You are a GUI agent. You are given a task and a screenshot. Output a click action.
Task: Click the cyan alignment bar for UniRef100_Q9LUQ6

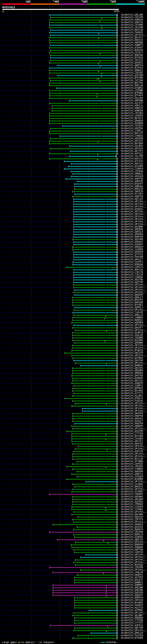click(x=83, y=15)
